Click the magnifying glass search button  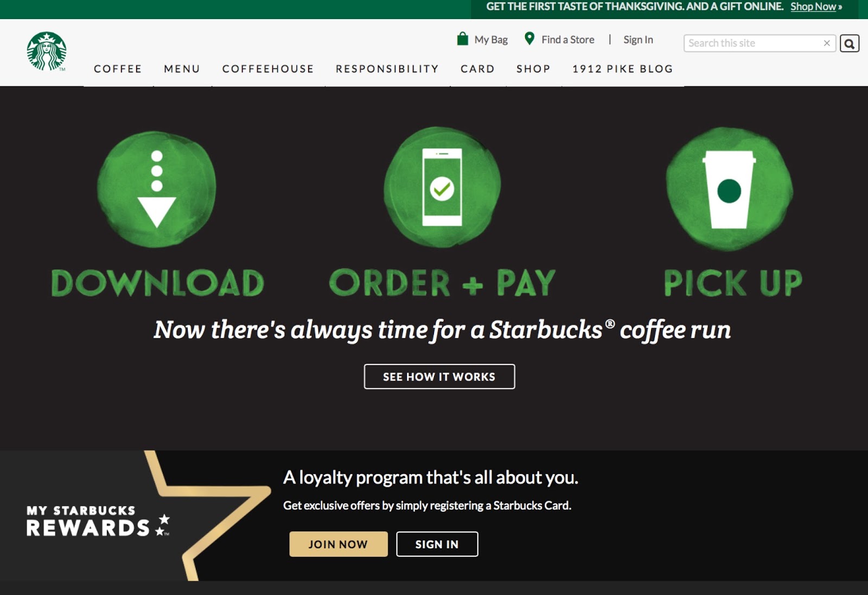(850, 43)
